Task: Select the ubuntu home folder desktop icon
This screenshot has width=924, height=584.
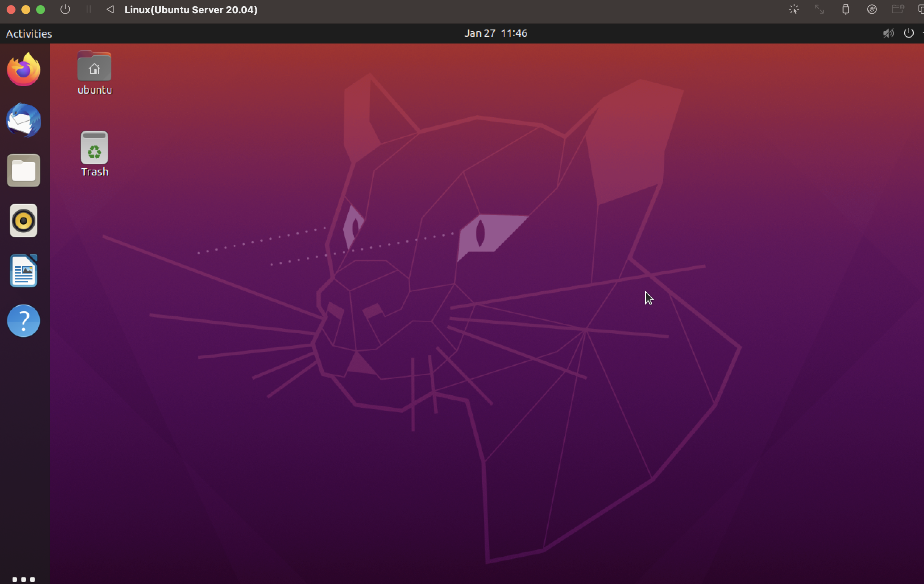Action: (x=94, y=73)
